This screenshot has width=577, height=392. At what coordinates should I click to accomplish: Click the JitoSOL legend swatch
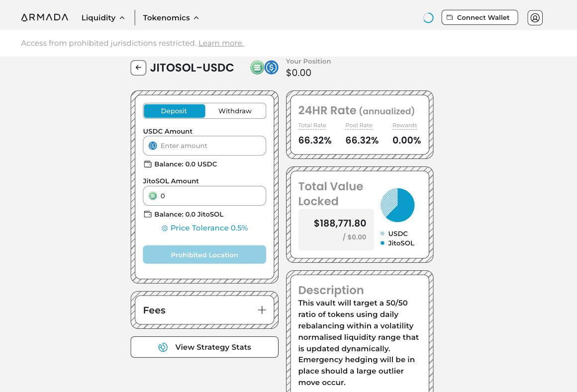coord(383,243)
